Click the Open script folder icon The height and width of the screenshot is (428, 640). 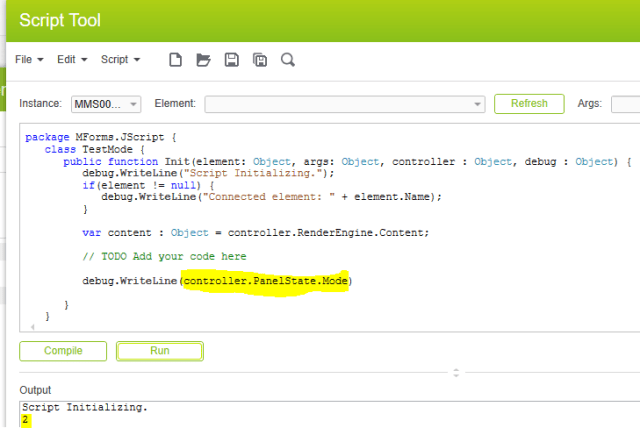[204, 60]
